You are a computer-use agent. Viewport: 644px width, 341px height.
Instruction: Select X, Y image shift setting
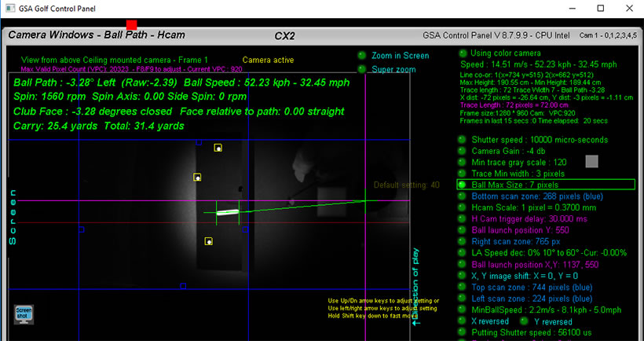click(x=463, y=276)
